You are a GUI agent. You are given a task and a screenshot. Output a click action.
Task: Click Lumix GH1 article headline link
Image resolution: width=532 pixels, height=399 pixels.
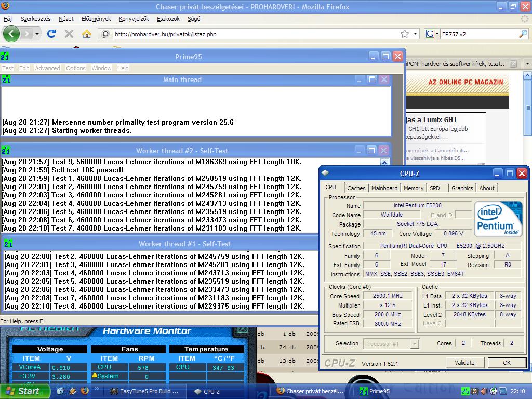[x=432, y=120]
